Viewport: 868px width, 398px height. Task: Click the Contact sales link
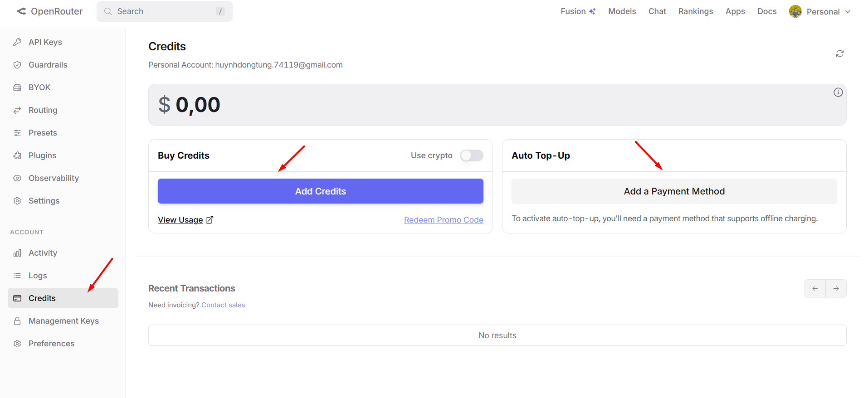coord(223,305)
